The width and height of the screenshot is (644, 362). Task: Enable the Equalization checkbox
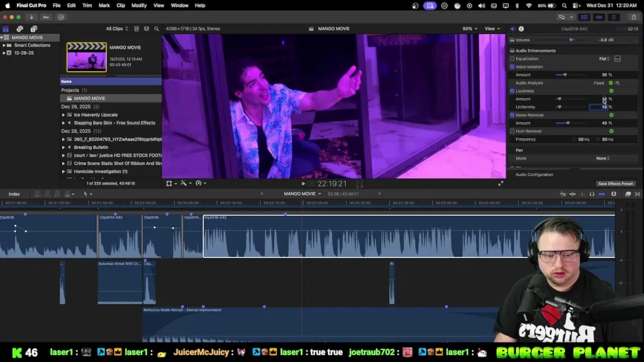[512, 59]
